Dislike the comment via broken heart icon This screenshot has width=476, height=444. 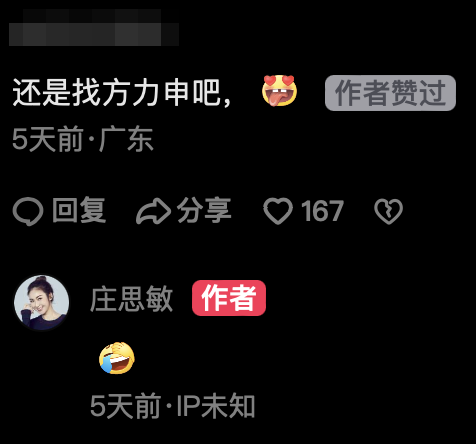(388, 211)
